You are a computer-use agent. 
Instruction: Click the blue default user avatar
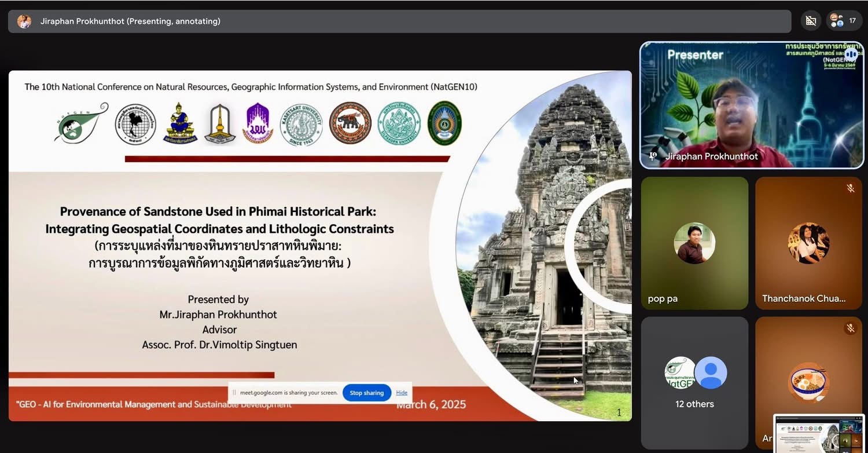pyautogui.click(x=710, y=372)
